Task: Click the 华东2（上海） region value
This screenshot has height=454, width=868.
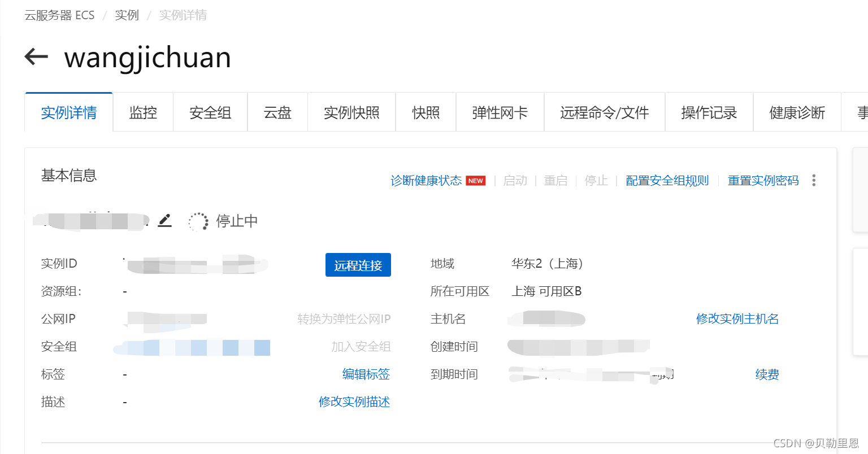Action: (547, 264)
